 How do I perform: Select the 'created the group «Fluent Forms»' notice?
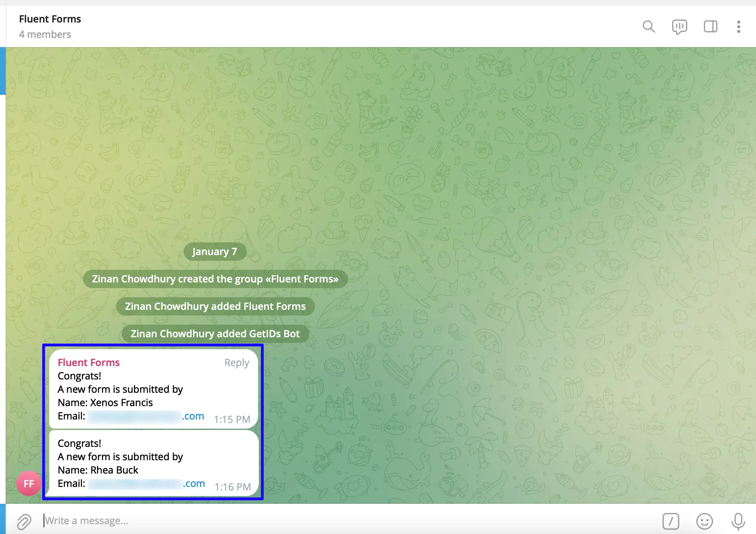[215, 279]
